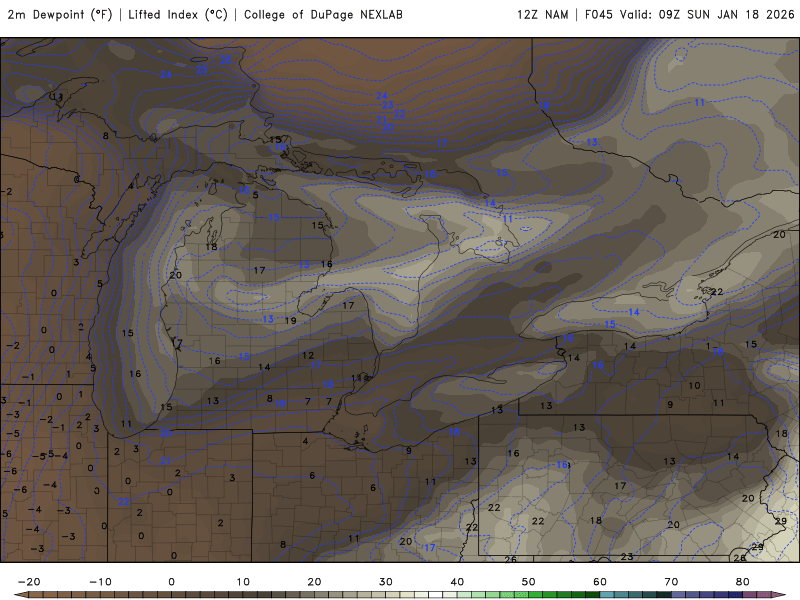The width and height of the screenshot is (800, 600).
Task: Click the 70 label on the color scale
Action: 671,582
